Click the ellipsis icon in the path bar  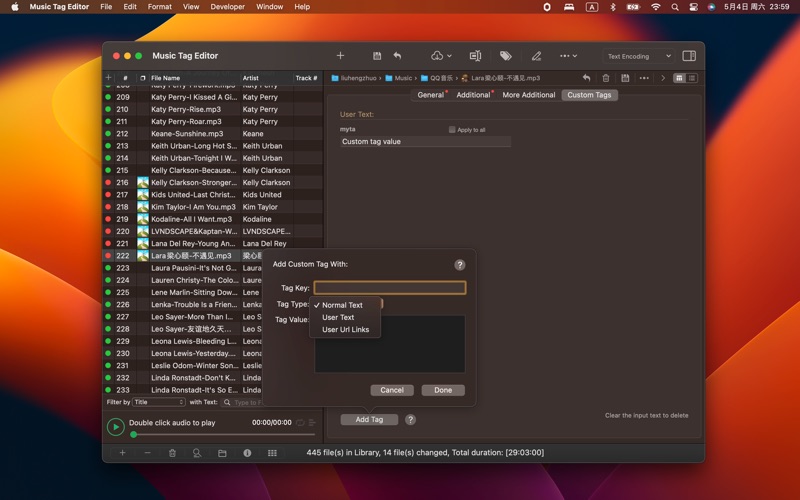tap(644, 78)
